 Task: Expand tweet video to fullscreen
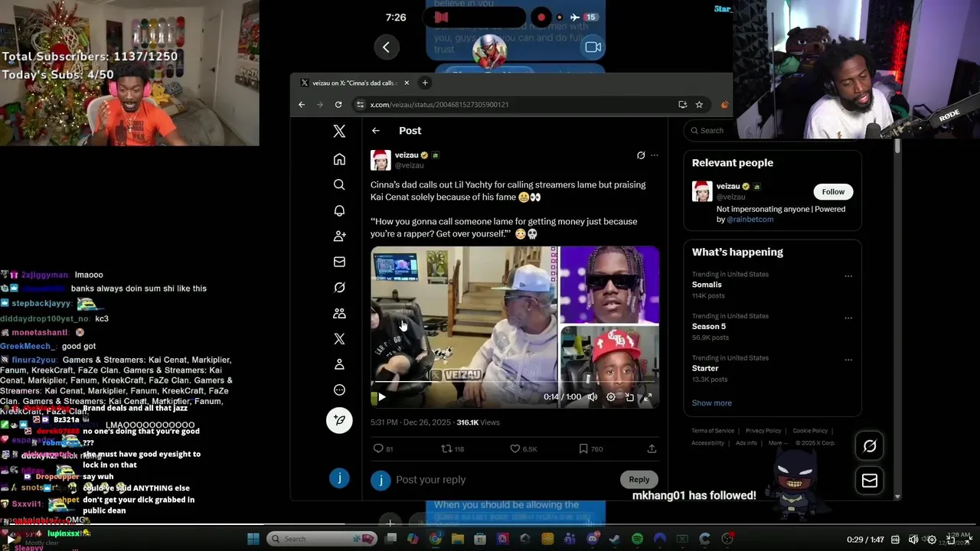point(648,396)
